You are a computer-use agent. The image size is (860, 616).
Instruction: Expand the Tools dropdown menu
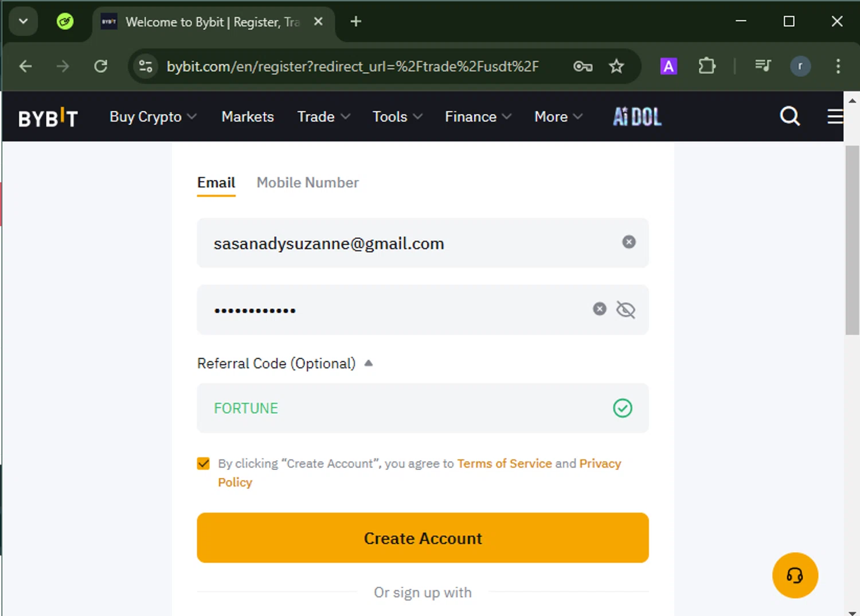point(398,117)
